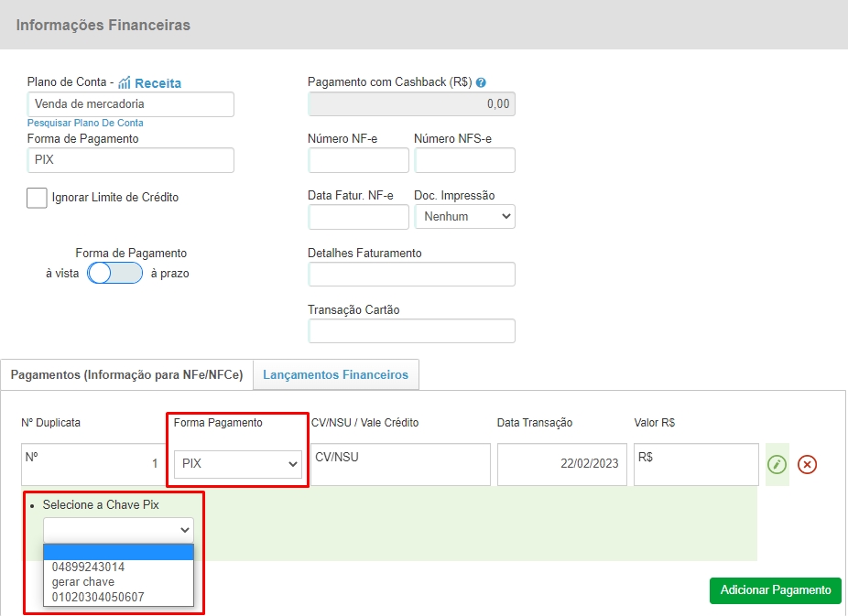Click Pesquisar Plano De Conta link
This screenshot has height=616, width=848.
(85, 123)
